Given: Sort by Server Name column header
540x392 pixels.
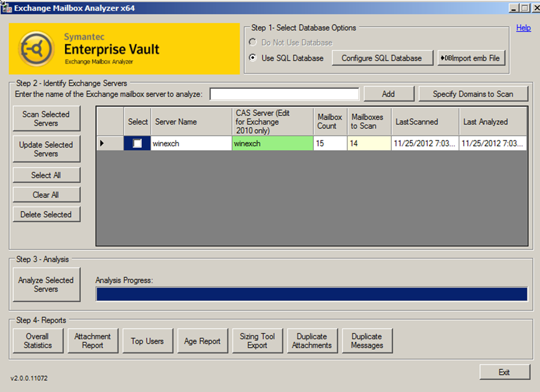Looking at the screenshot, I should click(192, 122).
